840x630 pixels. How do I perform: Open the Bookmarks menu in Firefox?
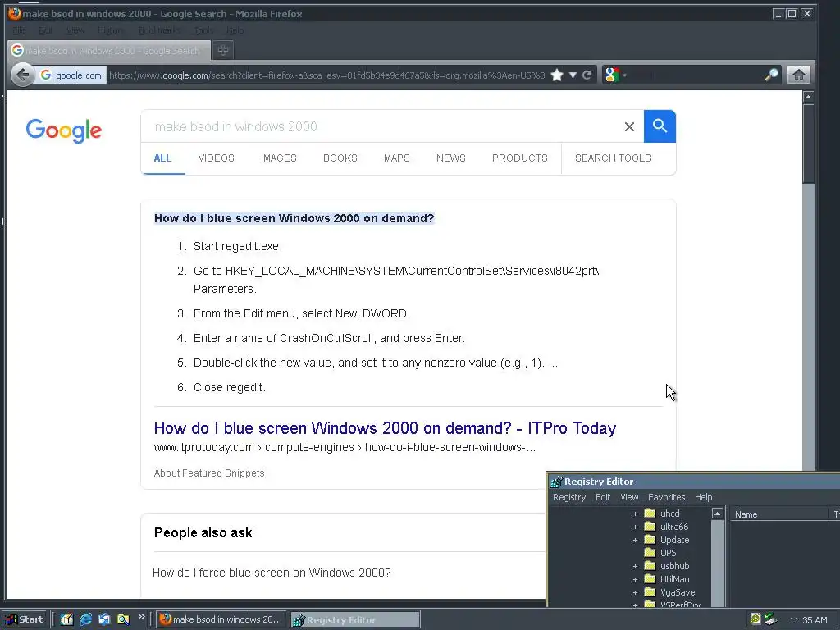[x=159, y=30]
